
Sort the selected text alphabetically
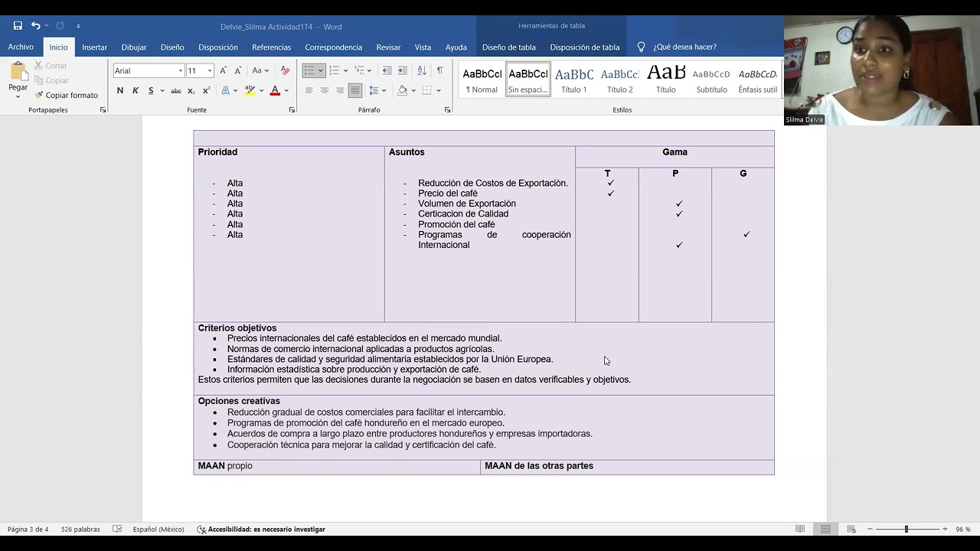coord(422,70)
